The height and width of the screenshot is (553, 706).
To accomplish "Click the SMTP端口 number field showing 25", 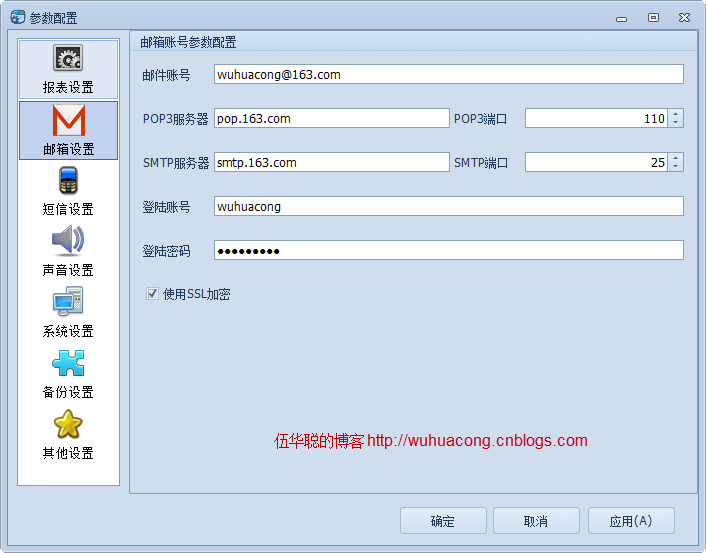I will point(597,162).
